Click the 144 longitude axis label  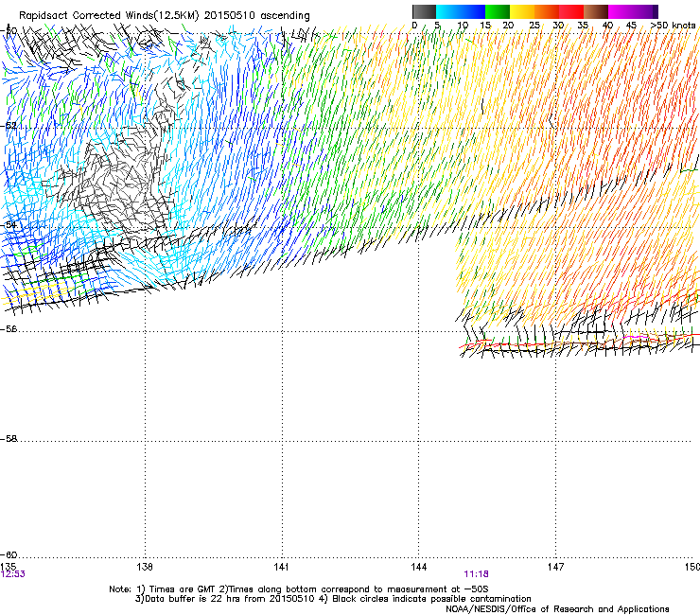418,567
